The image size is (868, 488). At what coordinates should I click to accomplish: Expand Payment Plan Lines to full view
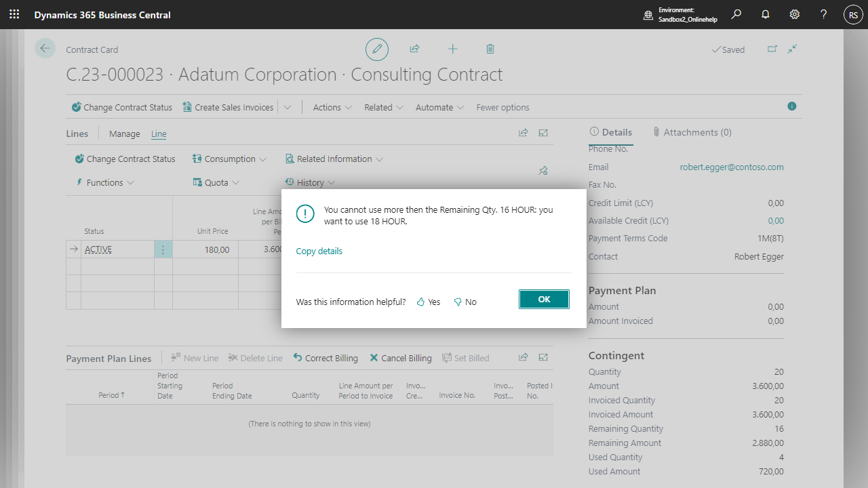pos(543,357)
